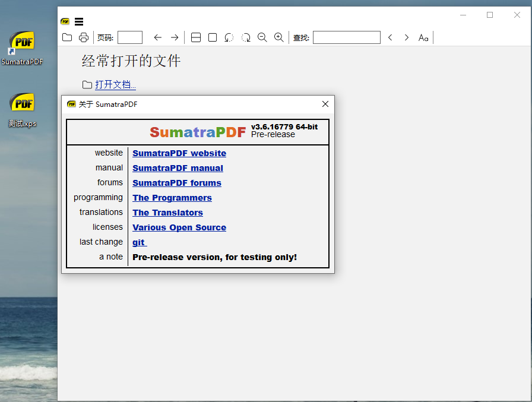
Task: Click the page number input box
Action: tap(130, 37)
